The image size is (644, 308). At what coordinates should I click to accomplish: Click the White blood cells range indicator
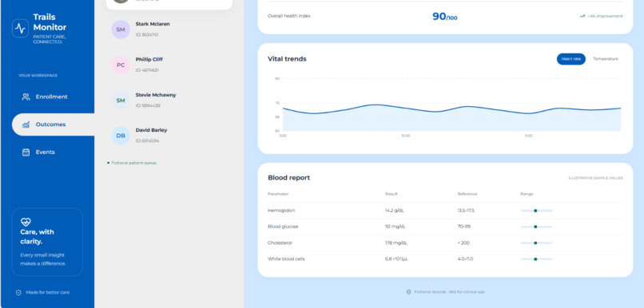536,259
